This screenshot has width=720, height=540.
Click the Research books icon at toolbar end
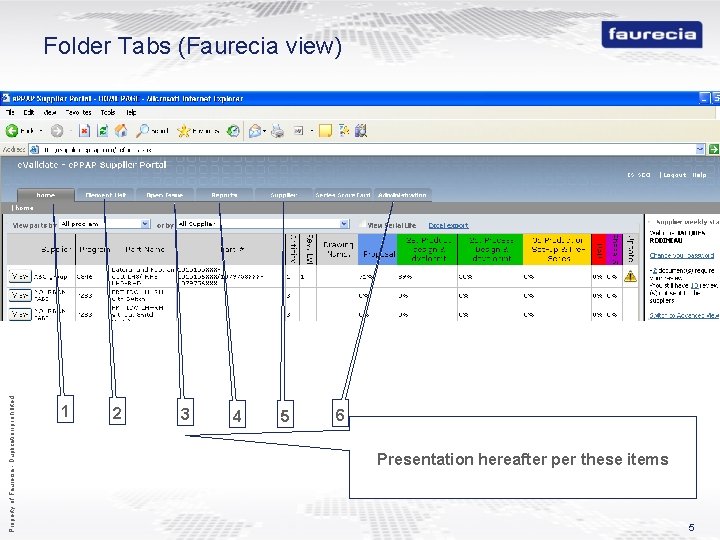click(361, 131)
